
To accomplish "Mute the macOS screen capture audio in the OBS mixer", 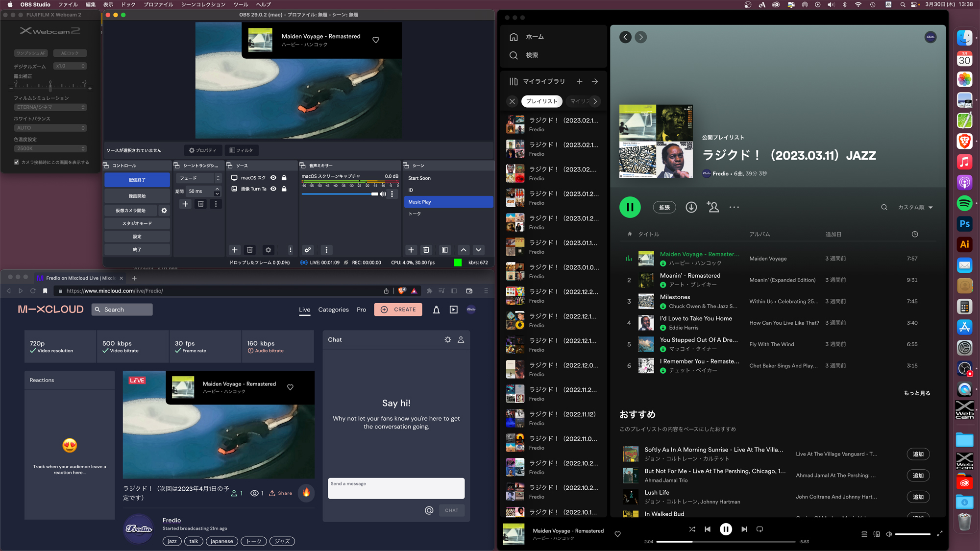I will (x=383, y=194).
